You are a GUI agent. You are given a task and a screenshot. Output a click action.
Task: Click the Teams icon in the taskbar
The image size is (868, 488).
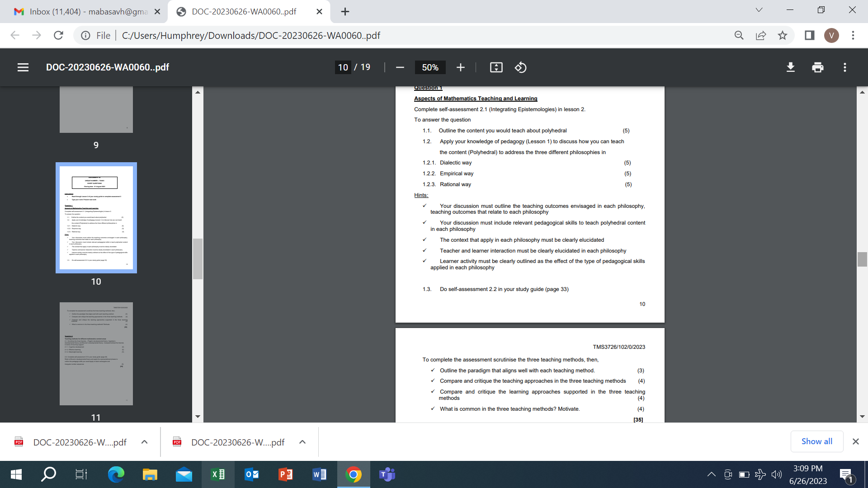pyautogui.click(x=387, y=474)
